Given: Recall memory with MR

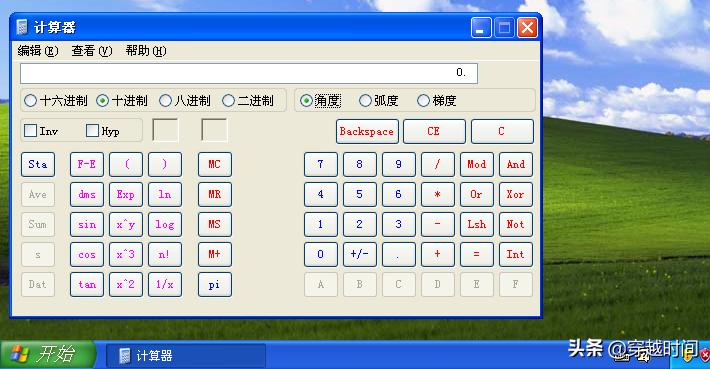Looking at the screenshot, I should coord(215,194).
